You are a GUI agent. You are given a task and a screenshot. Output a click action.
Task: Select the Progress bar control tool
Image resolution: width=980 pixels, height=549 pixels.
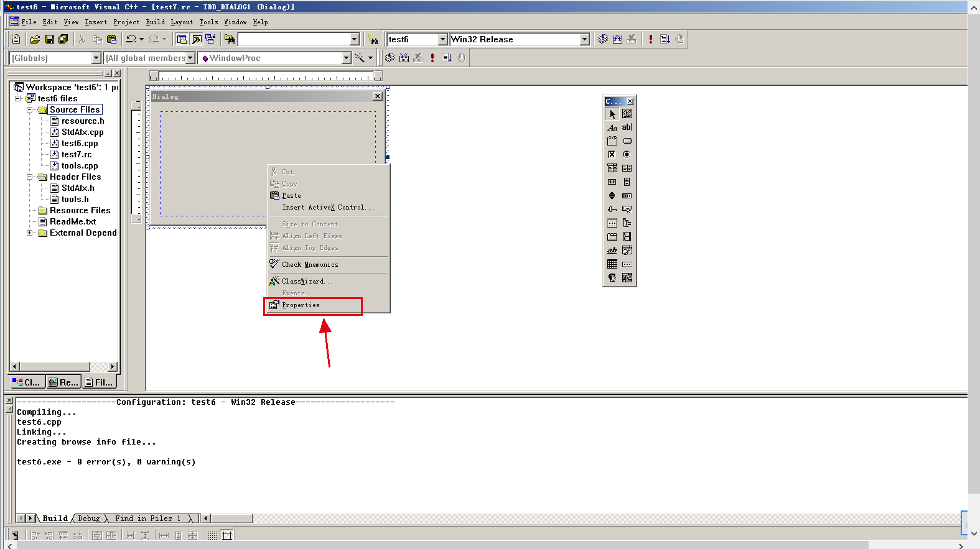click(627, 196)
